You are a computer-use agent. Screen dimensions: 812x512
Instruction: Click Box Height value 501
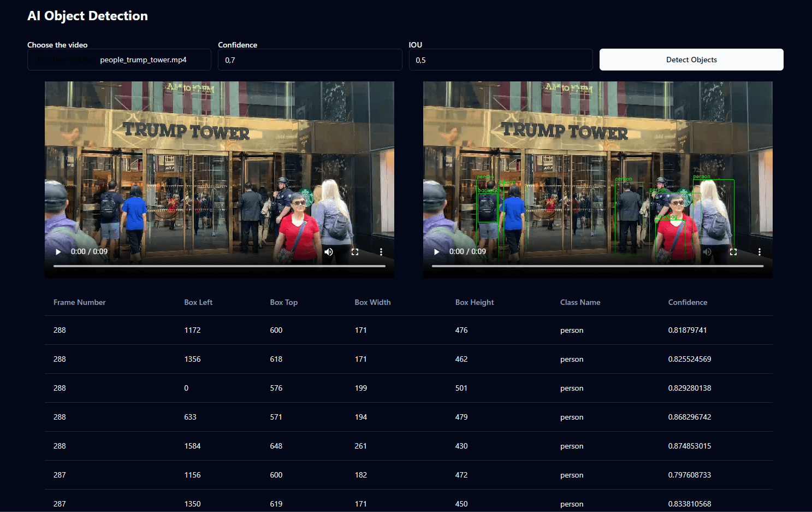[461, 388]
